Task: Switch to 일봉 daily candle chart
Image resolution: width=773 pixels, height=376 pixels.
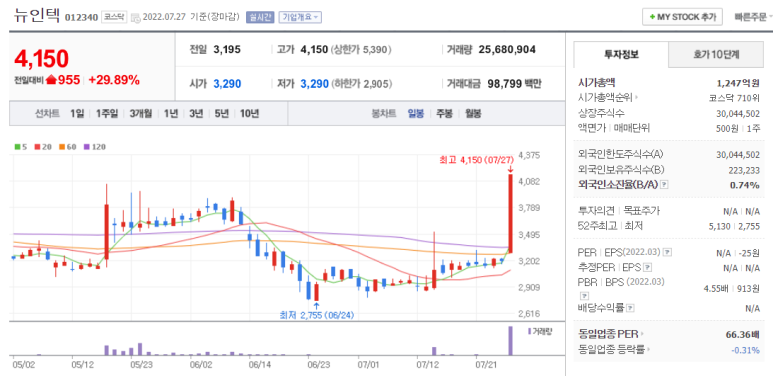Action: [416, 113]
